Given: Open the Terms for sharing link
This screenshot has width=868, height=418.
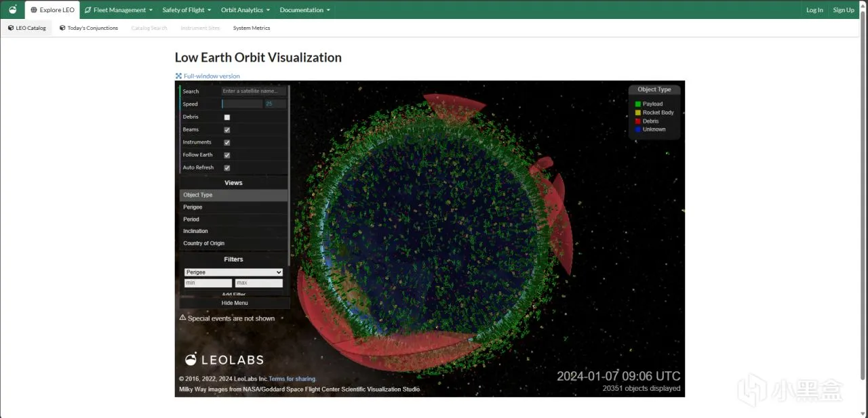Looking at the screenshot, I should coord(292,379).
